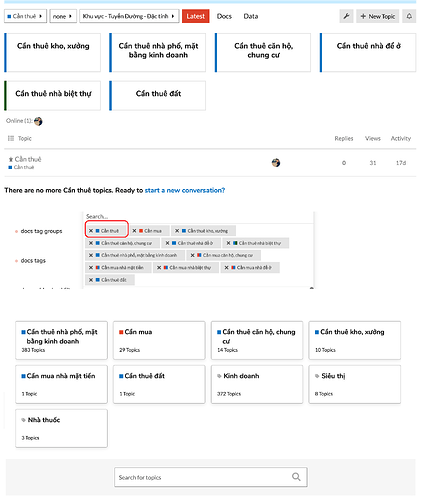Open poster avatar on Cần thuê topic
This screenshot has width=426, height=500.
tap(276, 163)
